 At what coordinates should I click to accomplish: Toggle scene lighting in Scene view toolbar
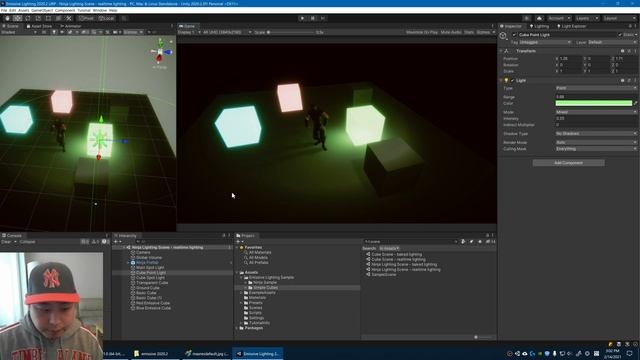[53, 32]
